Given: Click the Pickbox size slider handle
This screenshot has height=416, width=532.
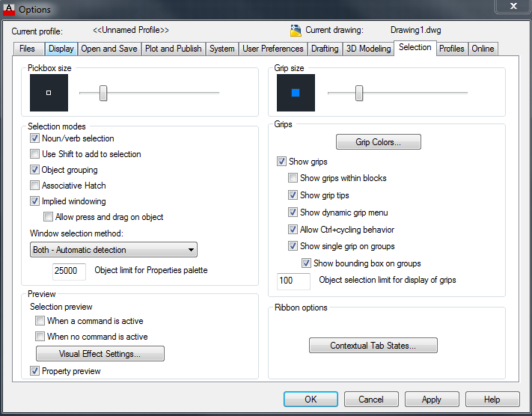Looking at the screenshot, I should pos(103,93).
